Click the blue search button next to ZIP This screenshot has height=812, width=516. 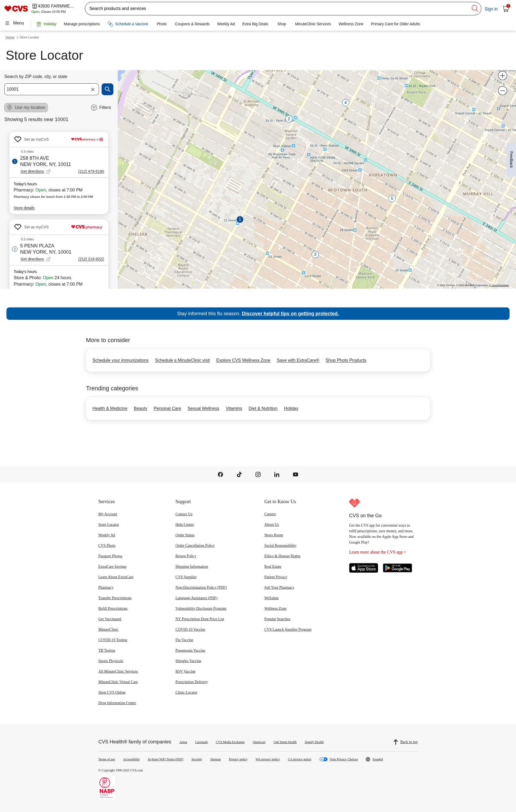coord(107,89)
